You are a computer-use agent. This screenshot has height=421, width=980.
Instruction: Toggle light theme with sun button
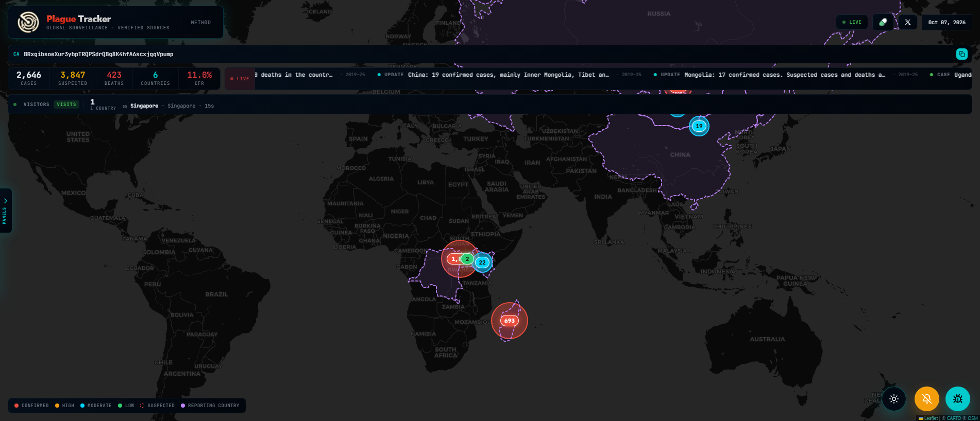pos(894,399)
